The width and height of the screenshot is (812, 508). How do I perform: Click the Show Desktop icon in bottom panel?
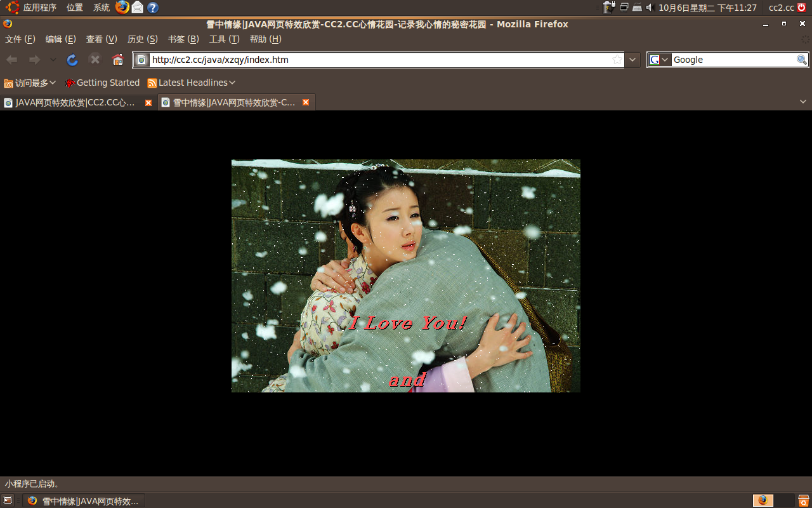click(x=8, y=500)
